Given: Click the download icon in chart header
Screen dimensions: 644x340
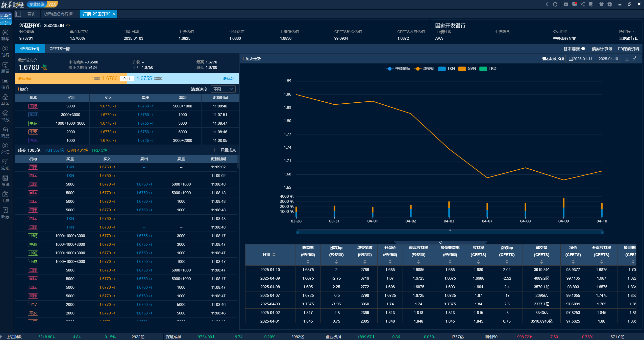Looking at the screenshot, I should click(627, 59).
